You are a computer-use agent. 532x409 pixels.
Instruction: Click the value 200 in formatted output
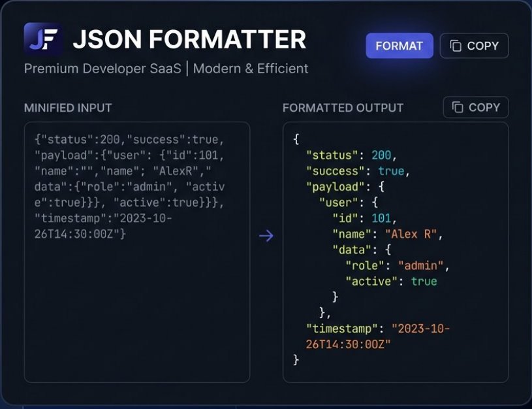click(x=381, y=155)
